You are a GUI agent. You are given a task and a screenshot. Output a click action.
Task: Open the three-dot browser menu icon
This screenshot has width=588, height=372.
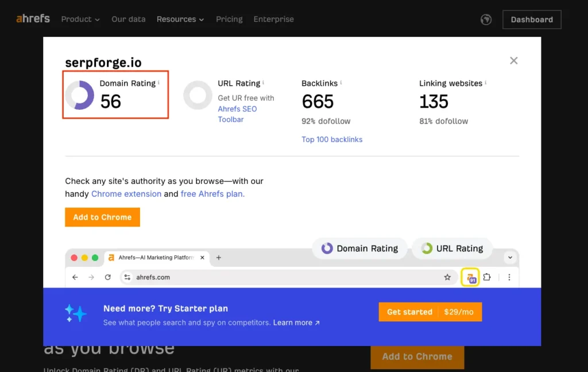click(x=509, y=277)
